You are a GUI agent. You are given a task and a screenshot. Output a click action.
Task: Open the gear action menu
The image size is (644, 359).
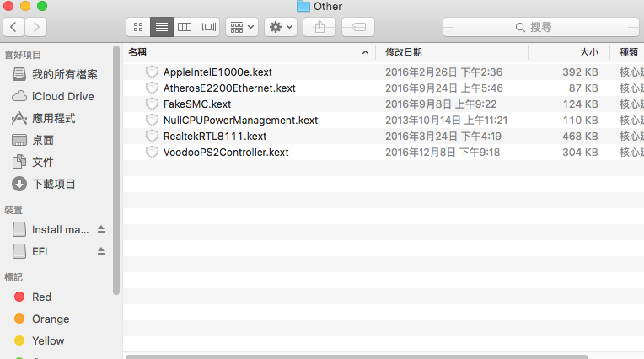click(x=281, y=27)
